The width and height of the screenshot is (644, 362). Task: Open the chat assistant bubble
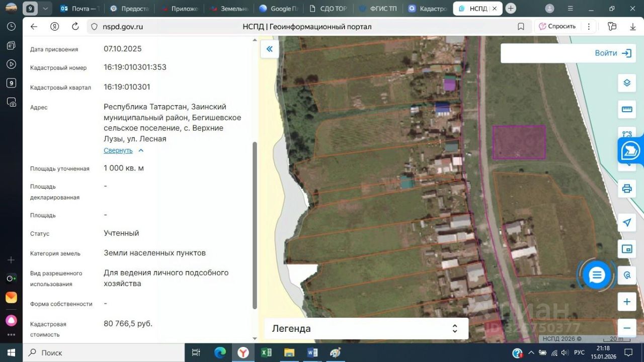click(x=597, y=275)
